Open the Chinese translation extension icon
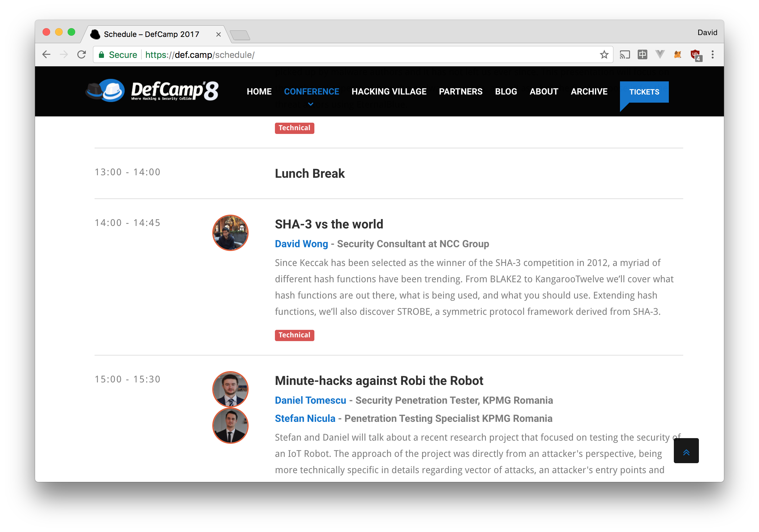759x532 pixels. coord(643,54)
